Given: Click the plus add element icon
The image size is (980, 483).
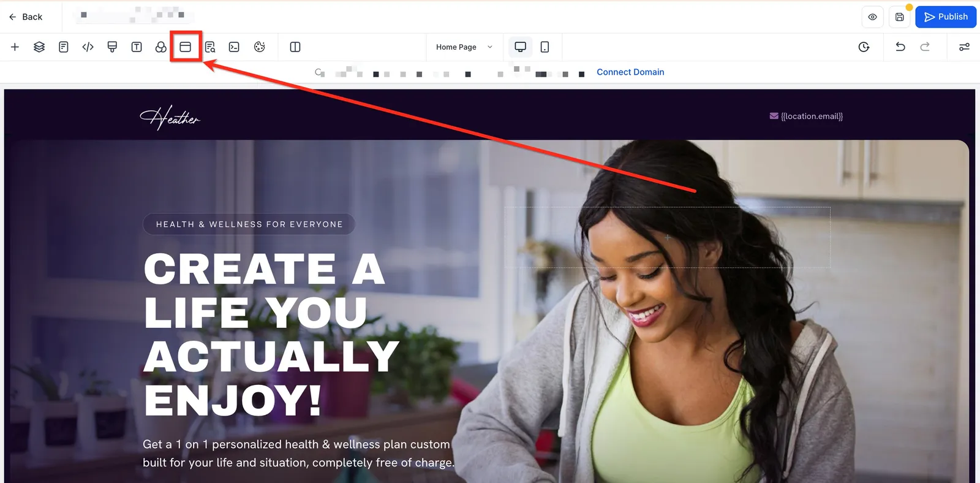Looking at the screenshot, I should point(15,47).
